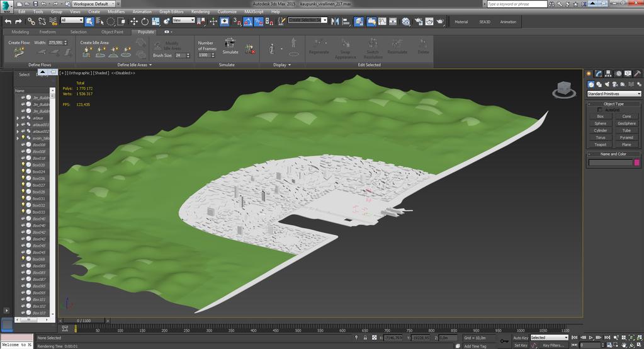Toggle visibility icon of Box101
644x349 pixels.
[23, 299]
